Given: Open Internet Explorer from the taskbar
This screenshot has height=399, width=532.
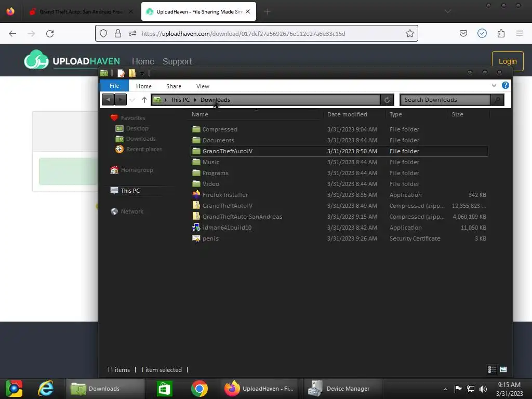Looking at the screenshot, I should (46, 389).
